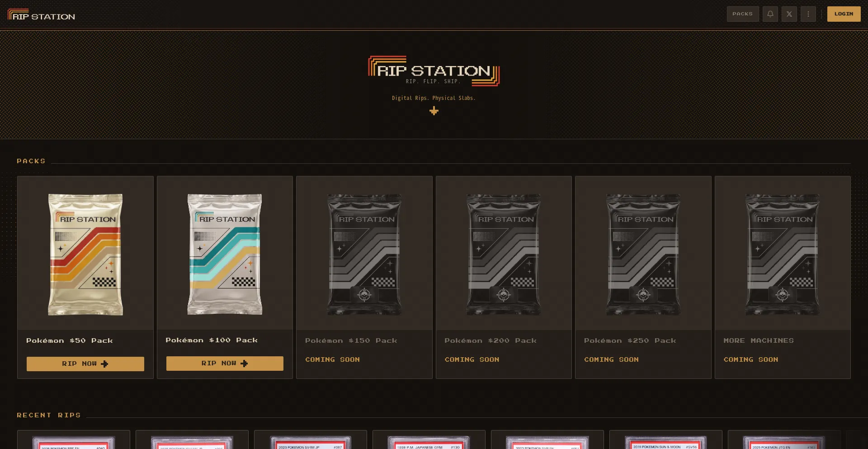Image resolution: width=868 pixels, height=449 pixels.
Task: Open the three-dot more options menu
Action: coord(808,14)
